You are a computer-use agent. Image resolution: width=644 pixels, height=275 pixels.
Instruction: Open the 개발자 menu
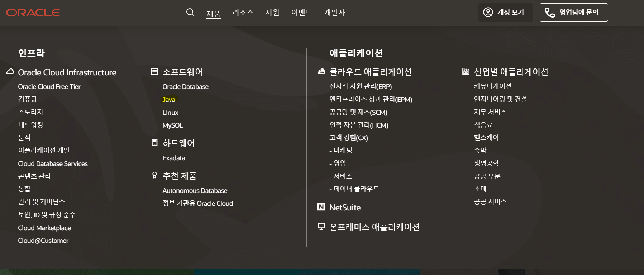335,13
